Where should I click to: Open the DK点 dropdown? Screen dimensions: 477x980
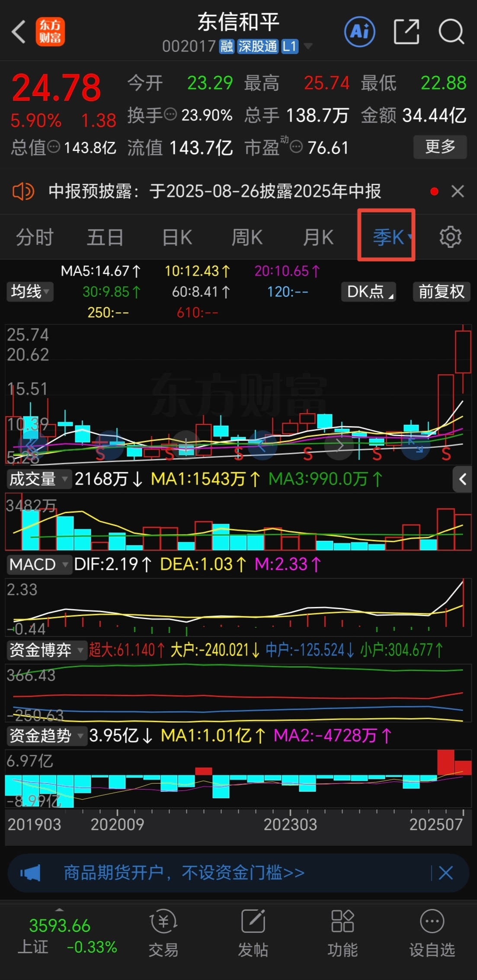point(369,292)
